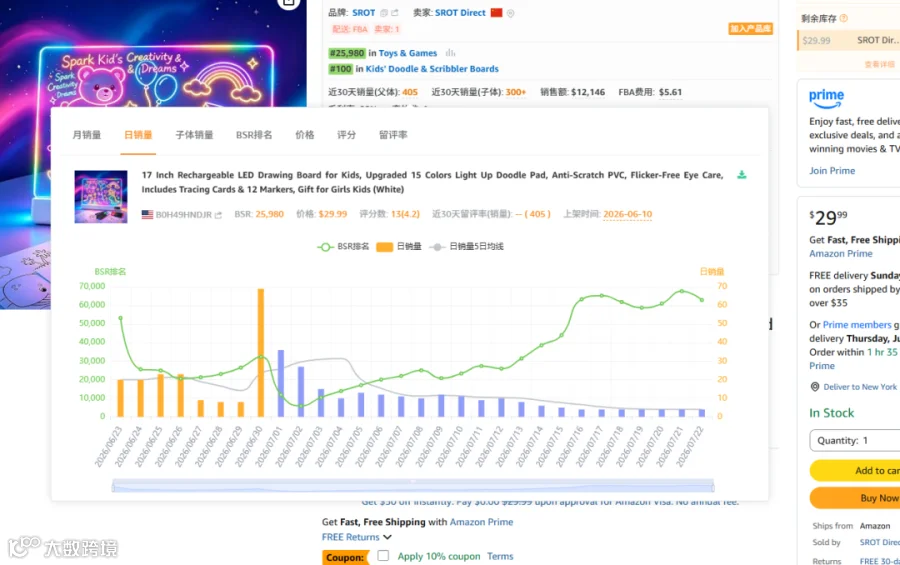
Task: Switch to the 月销量 tab
Action: pos(87,135)
